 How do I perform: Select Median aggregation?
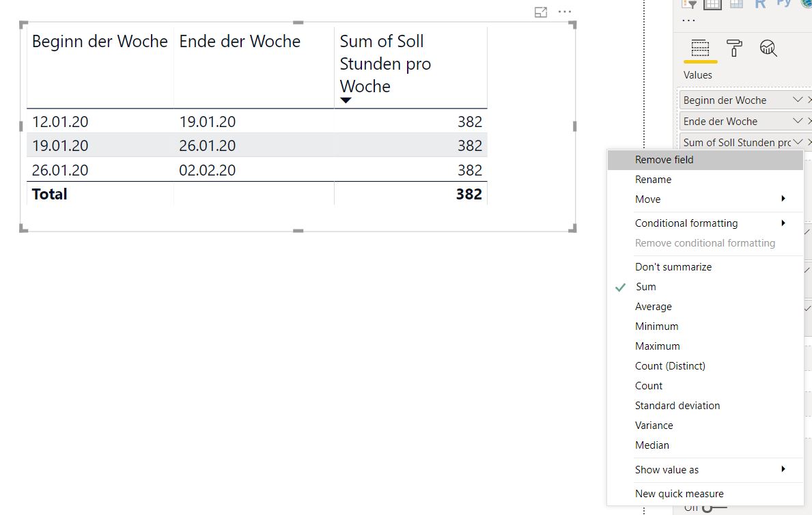tap(705, 445)
